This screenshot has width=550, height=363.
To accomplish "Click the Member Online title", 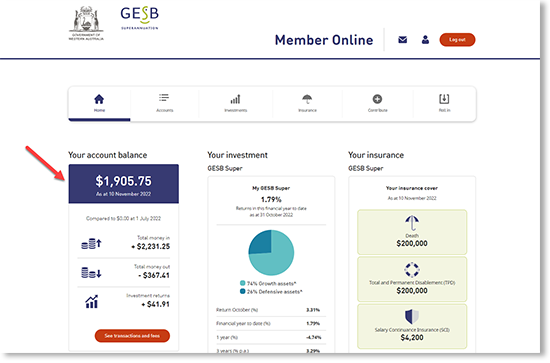I will (x=324, y=40).
